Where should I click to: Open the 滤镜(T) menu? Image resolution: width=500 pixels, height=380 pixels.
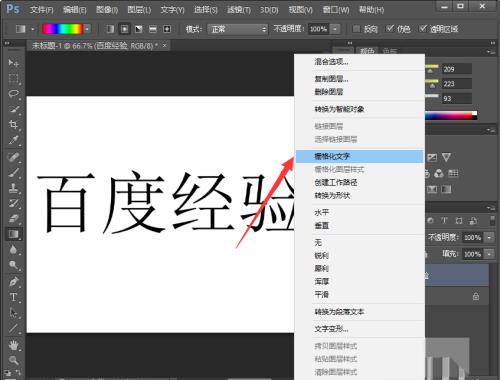(x=239, y=10)
